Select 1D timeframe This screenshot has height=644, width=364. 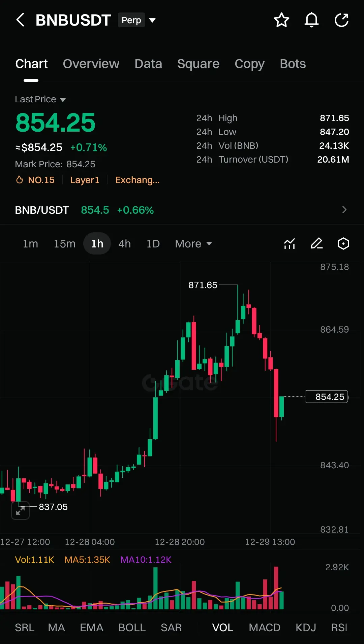click(153, 244)
